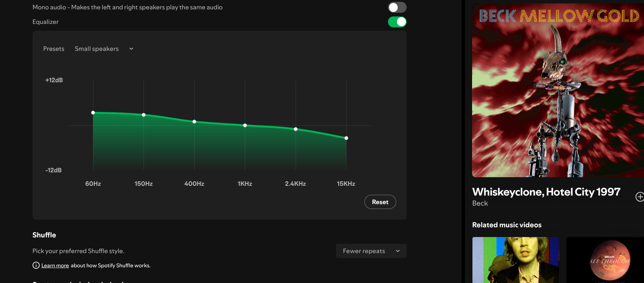The height and width of the screenshot is (283, 644).
Task: Select the 150Hz equalizer handle
Action: [144, 115]
